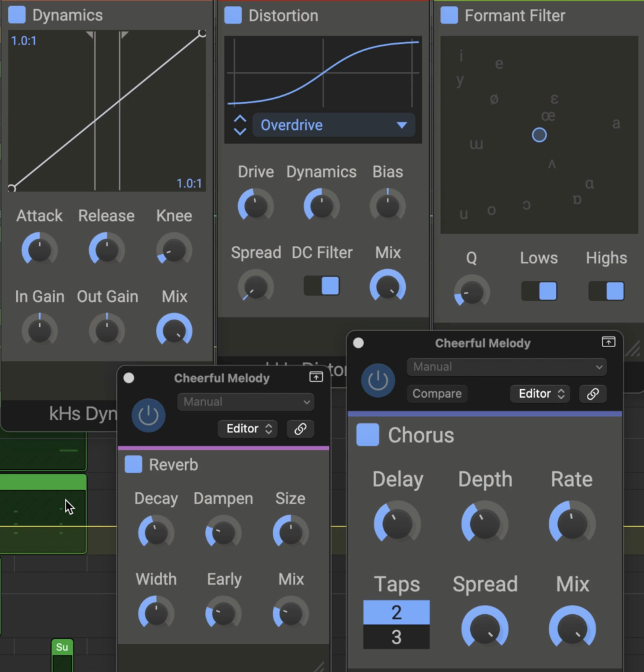The width and height of the screenshot is (644, 672).
Task: Open the Overdrive distortion type dropdown
Action: point(334,125)
